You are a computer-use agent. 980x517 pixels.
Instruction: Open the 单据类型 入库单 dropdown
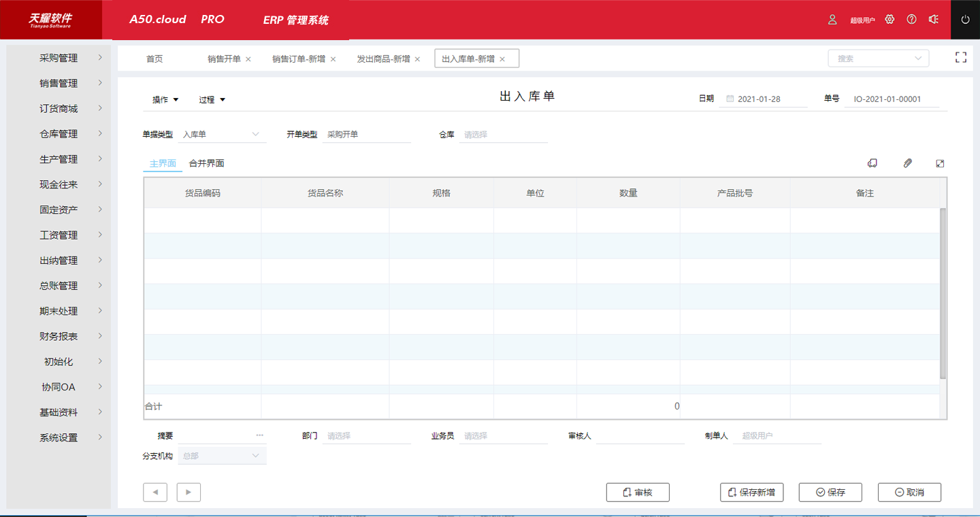(x=223, y=135)
